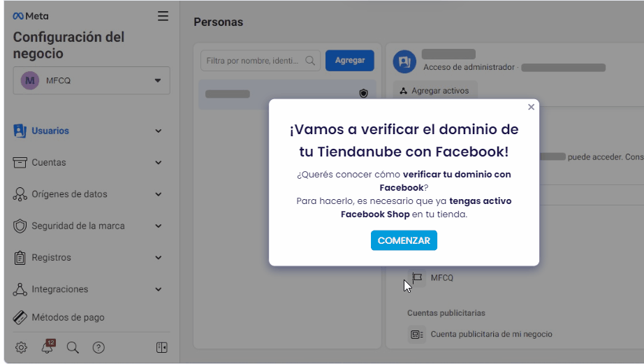Click the search magnifier in sidebar footer

73,347
